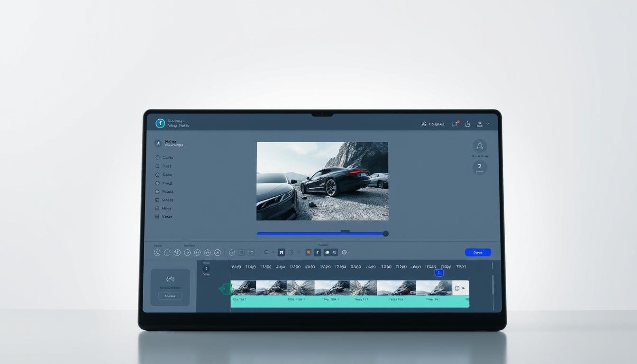Open the small caret dropdown in center toolbar
The width and height of the screenshot is (637, 364).
point(298,252)
